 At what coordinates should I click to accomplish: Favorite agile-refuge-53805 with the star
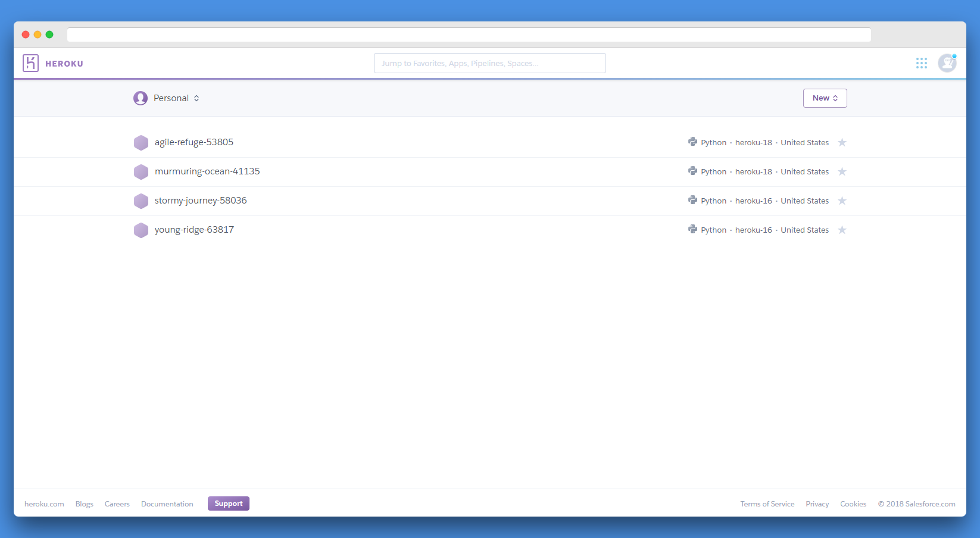(x=842, y=143)
